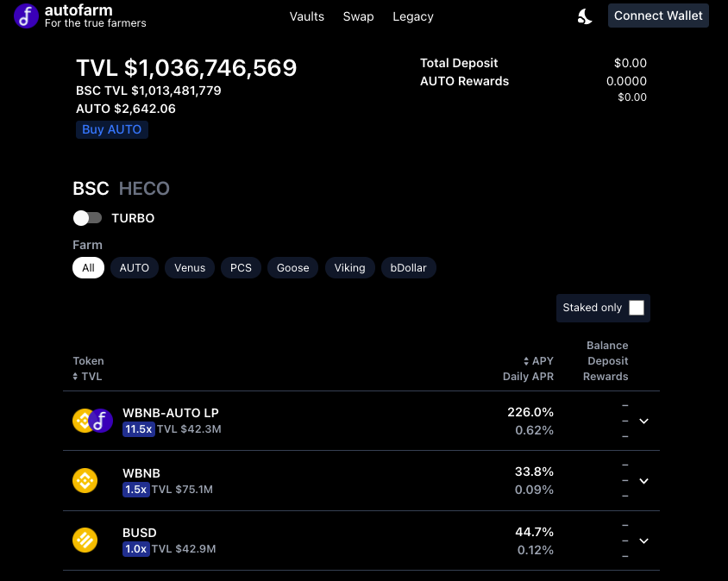Click the WBNB vault name
The image size is (728, 581).
[x=141, y=473]
